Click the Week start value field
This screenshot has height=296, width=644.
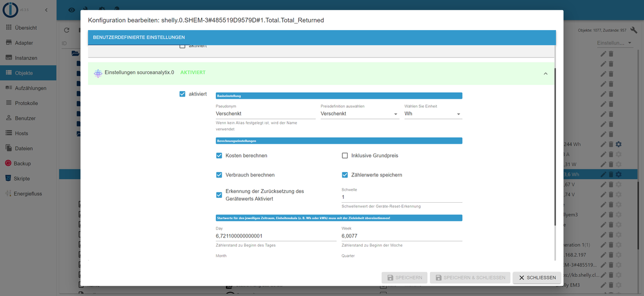click(402, 235)
